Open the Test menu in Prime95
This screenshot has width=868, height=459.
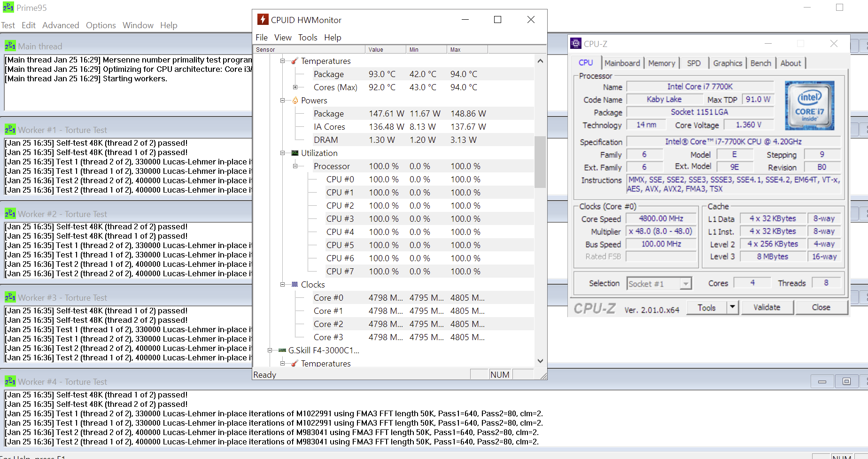click(8, 25)
